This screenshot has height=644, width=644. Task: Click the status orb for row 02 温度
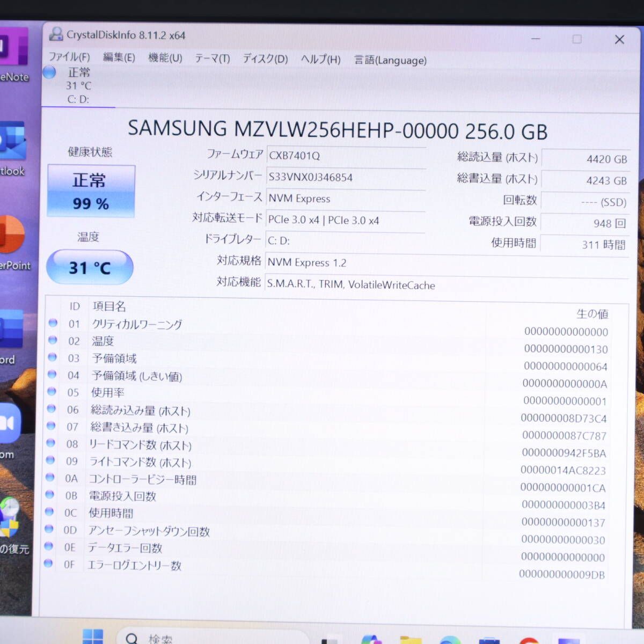pyautogui.click(x=53, y=340)
